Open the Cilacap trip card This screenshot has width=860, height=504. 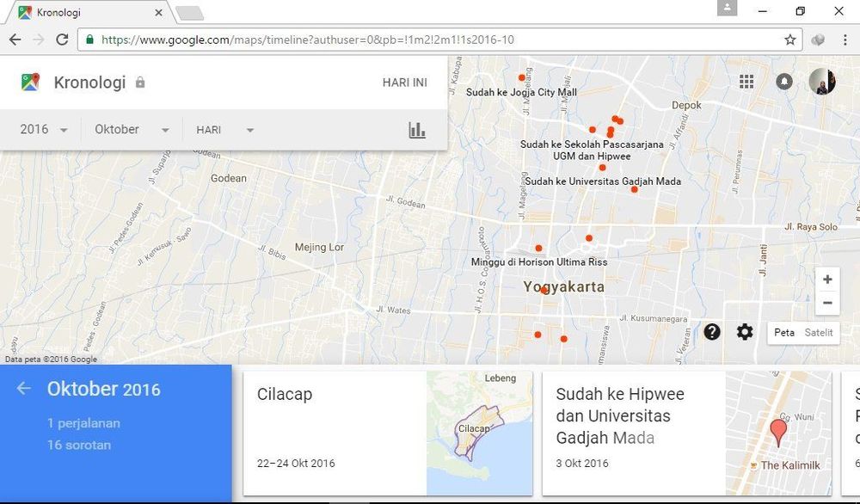[x=388, y=433]
